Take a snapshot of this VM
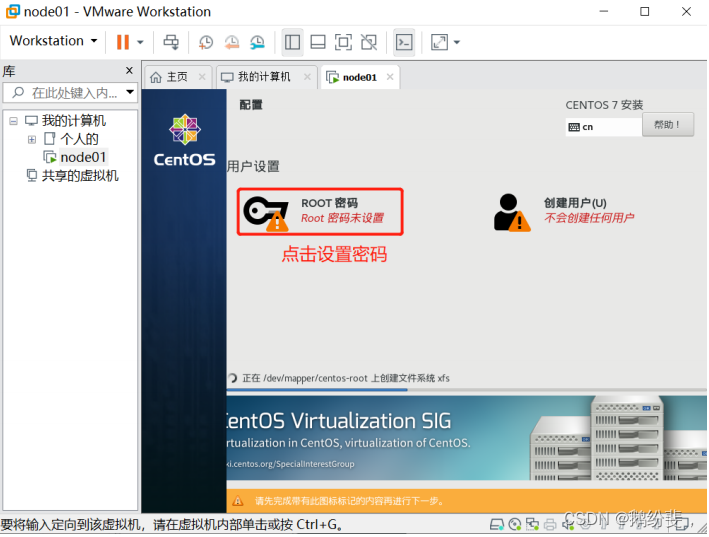 [x=206, y=42]
